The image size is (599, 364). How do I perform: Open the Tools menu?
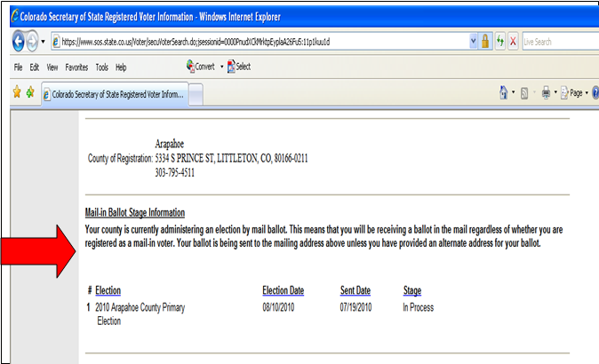(x=101, y=67)
